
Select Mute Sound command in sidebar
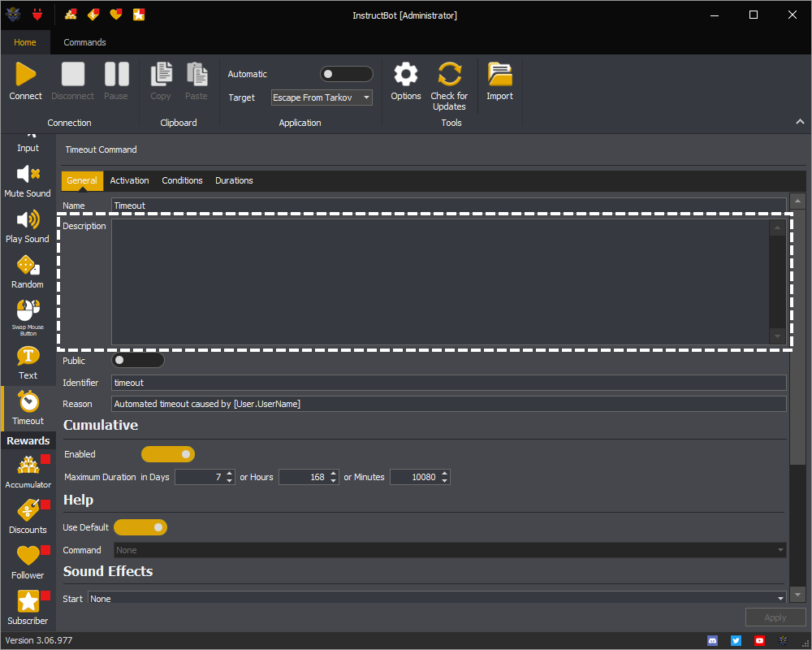(28, 181)
